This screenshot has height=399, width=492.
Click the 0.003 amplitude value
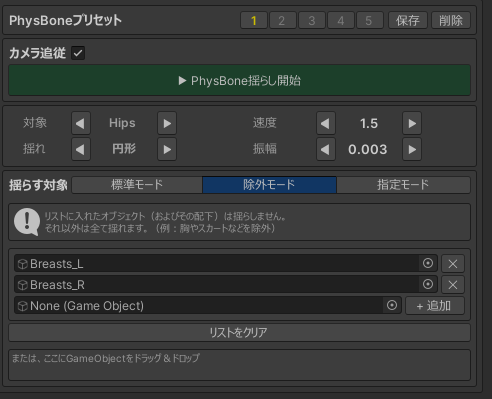(368, 149)
